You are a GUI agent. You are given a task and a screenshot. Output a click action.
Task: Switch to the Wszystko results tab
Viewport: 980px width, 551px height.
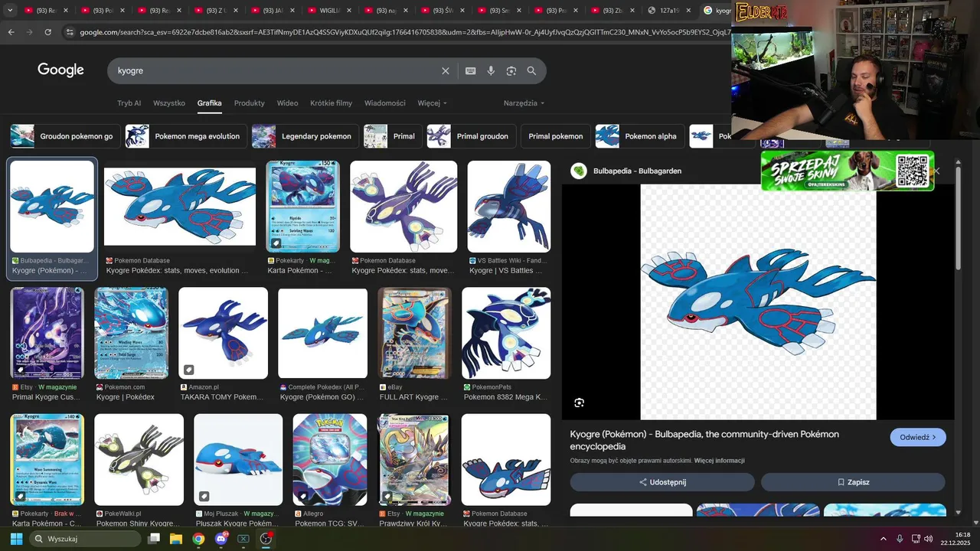click(169, 103)
